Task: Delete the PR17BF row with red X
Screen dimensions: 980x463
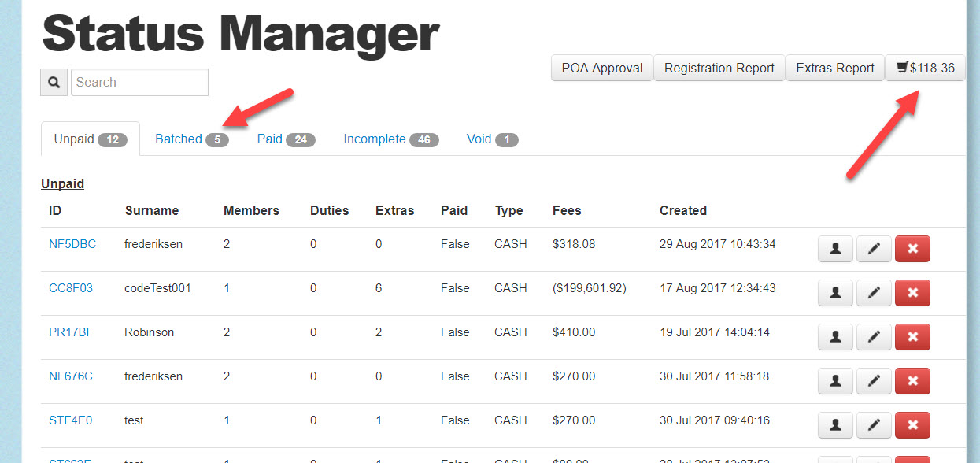Action: (912, 337)
